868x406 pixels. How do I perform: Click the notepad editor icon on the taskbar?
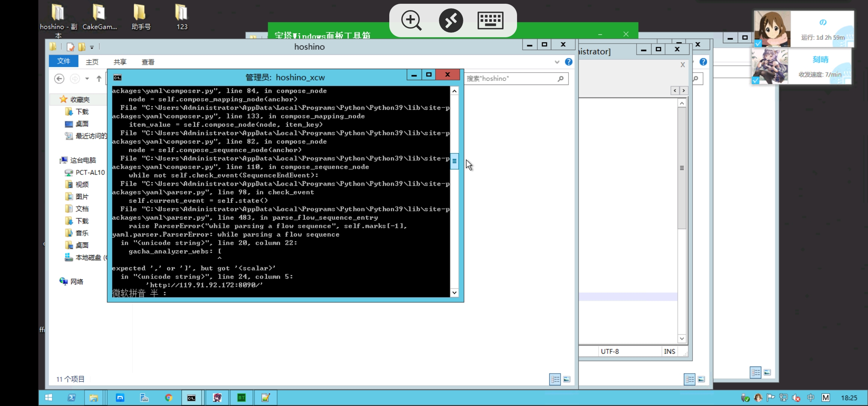(266, 398)
